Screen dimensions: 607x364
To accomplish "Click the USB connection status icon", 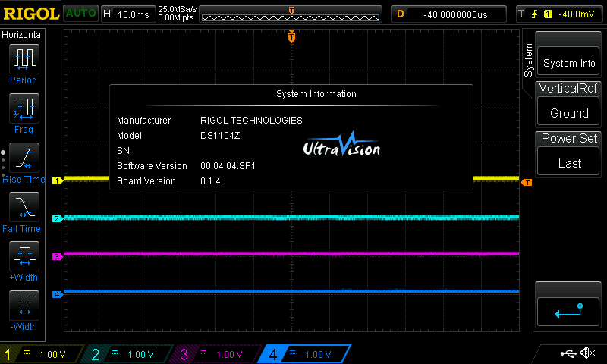I will tap(568, 353).
